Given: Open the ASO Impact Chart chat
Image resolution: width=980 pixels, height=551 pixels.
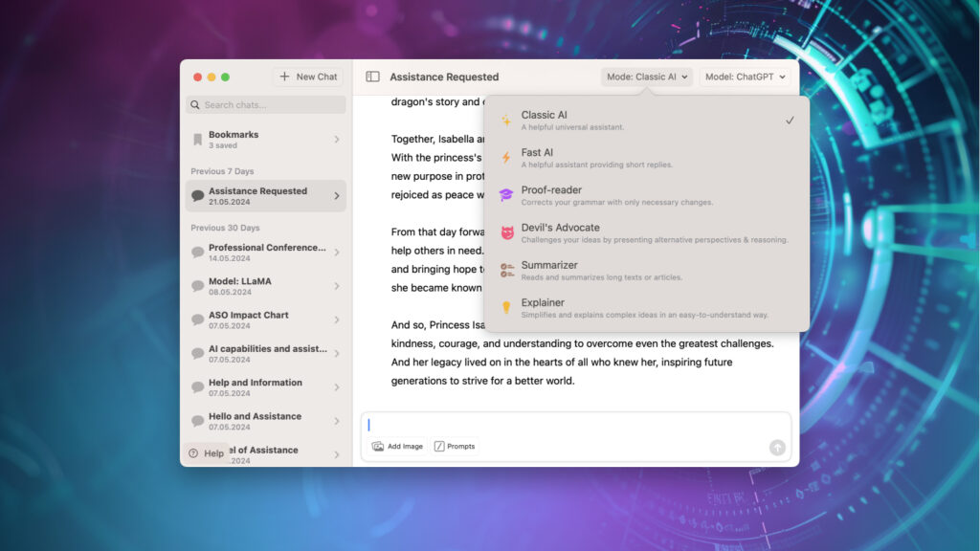Looking at the screenshot, I should click(x=266, y=320).
